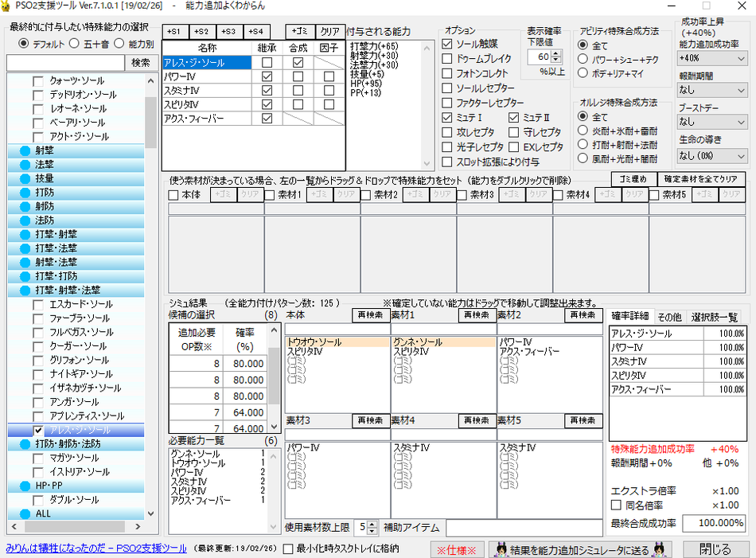Check the 素材3 fixed-material checkbox
This screenshot has height=558, width=756.
pyautogui.click(x=462, y=195)
